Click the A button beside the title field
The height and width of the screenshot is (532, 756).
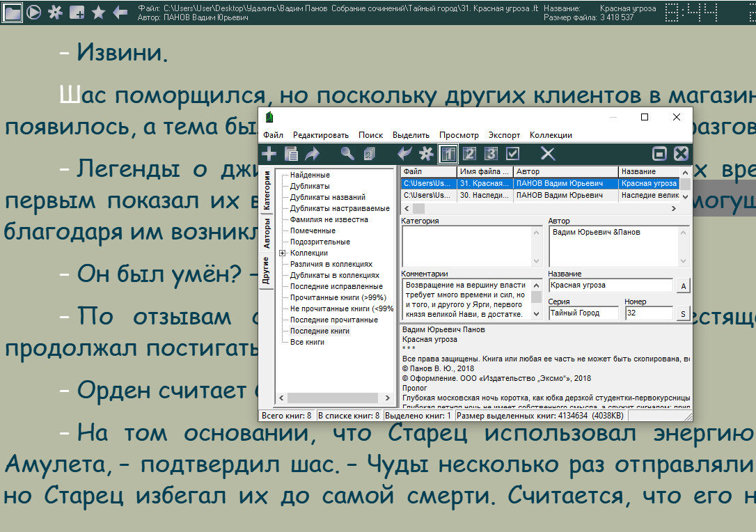pyautogui.click(x=683, y=286)
